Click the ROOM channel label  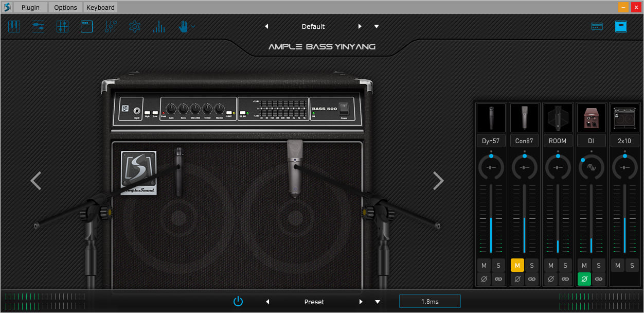558,141
